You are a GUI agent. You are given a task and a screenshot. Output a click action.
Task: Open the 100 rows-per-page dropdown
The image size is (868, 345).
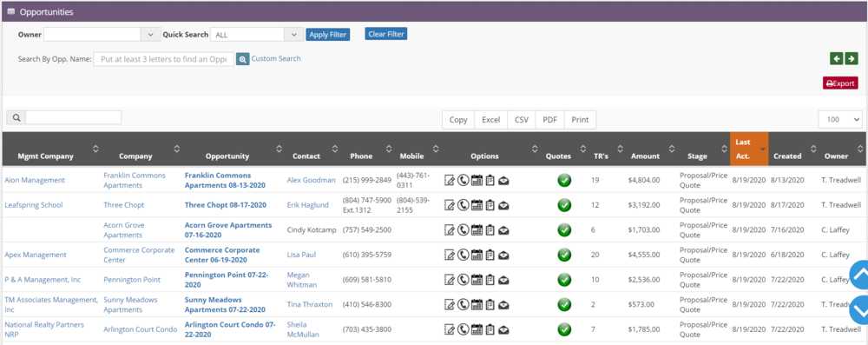[840, 119]
